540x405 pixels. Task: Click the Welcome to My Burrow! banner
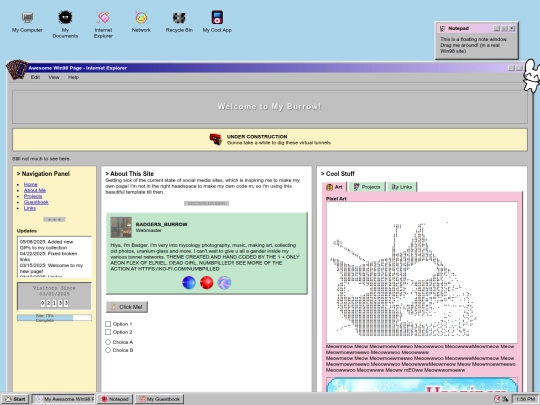270,107
